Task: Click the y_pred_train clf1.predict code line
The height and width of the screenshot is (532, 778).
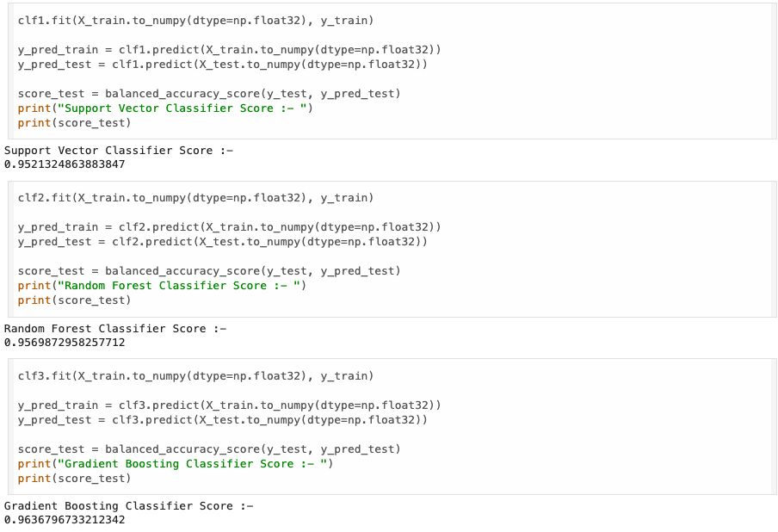Action: (229, 49)
